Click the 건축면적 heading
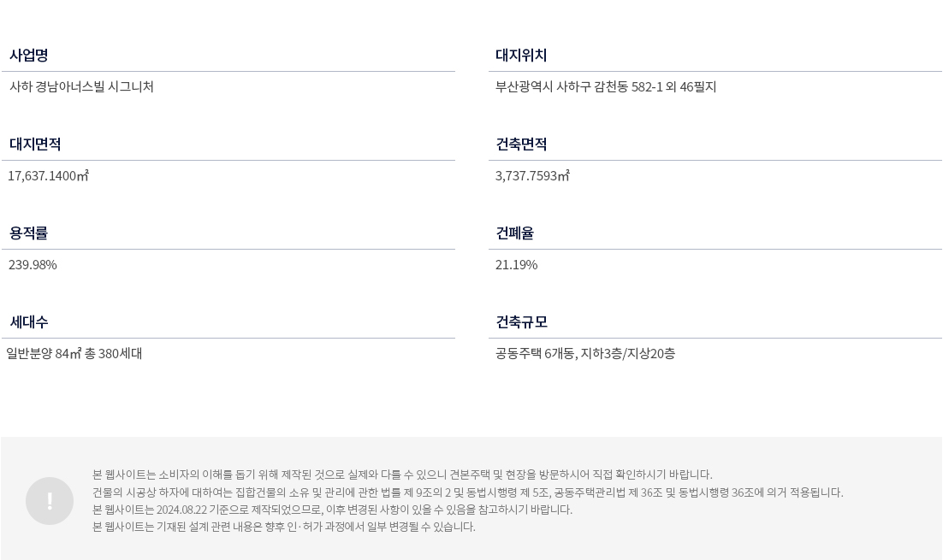This screenshot has width=943, height=560. coord(521,144)
